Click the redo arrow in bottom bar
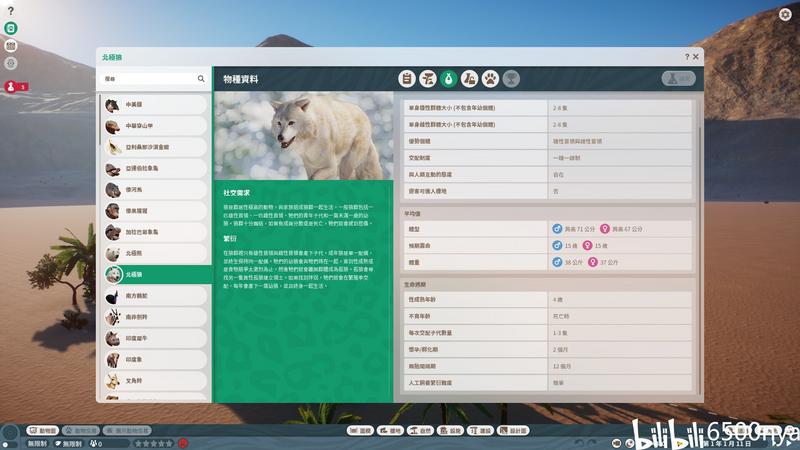The image size is (800, 450). [592, 443]
